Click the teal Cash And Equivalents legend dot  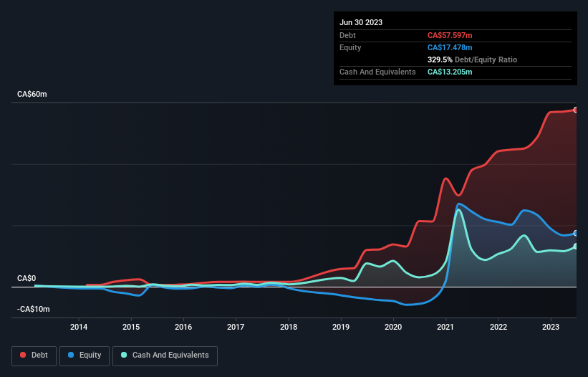[x=124, y=355]
